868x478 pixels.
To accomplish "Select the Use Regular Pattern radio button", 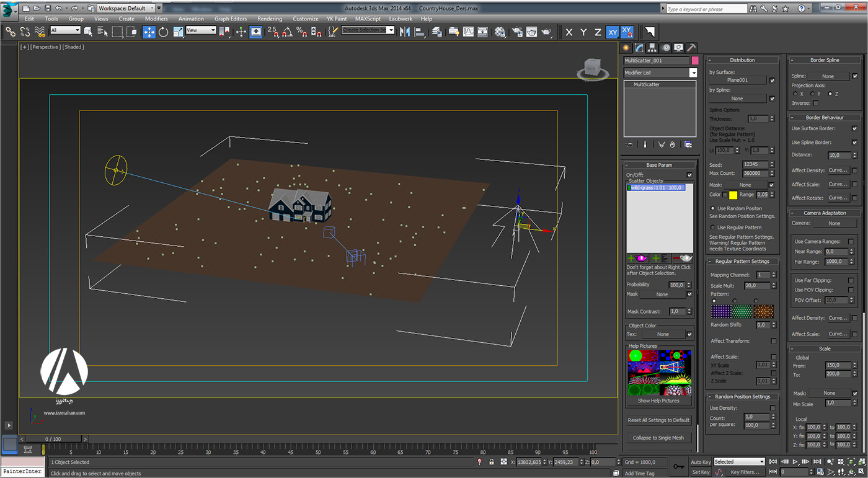I will [713, 228].
